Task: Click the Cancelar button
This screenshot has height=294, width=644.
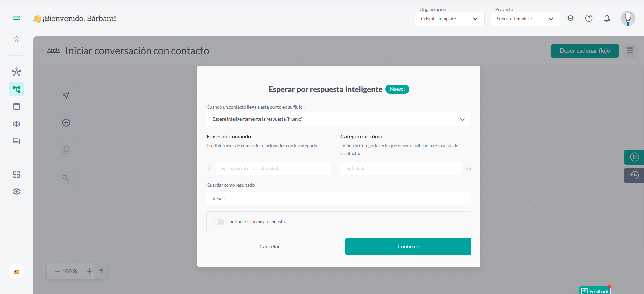Action: [269, 247]
